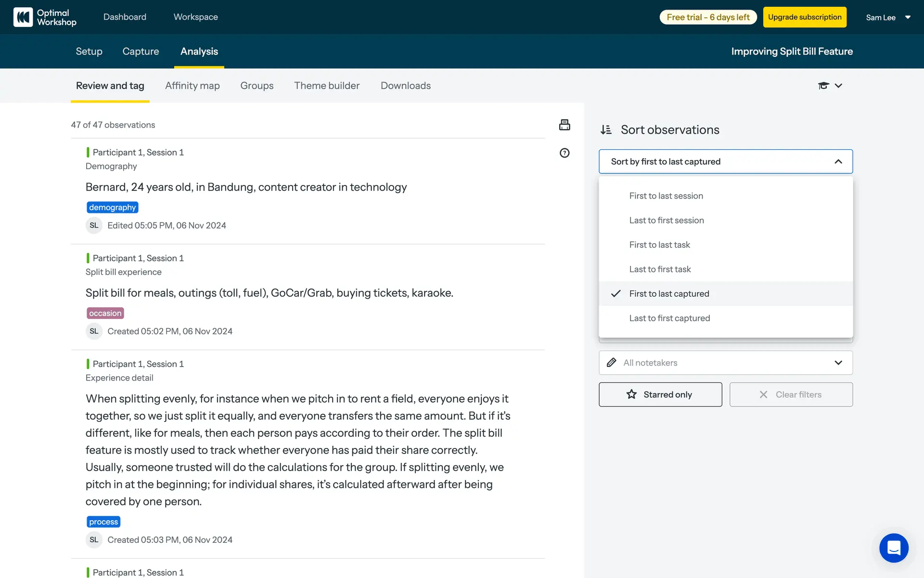Click the print observations icon

point(565,125)
